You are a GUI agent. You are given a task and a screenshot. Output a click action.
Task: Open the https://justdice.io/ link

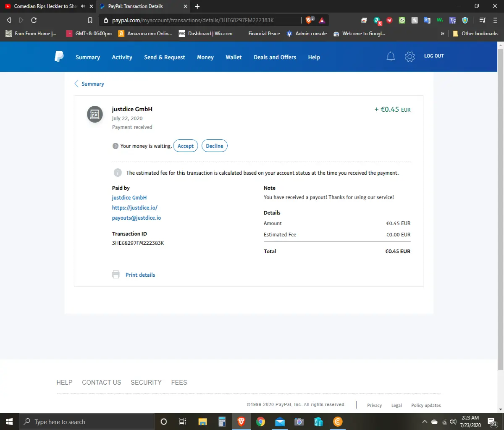pyautogui.click(x=134, y=208)
